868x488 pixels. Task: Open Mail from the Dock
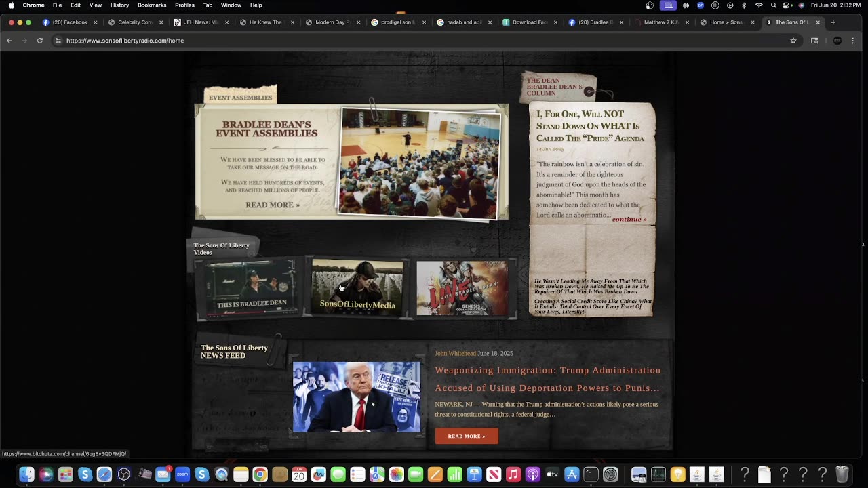click(163, 474)
